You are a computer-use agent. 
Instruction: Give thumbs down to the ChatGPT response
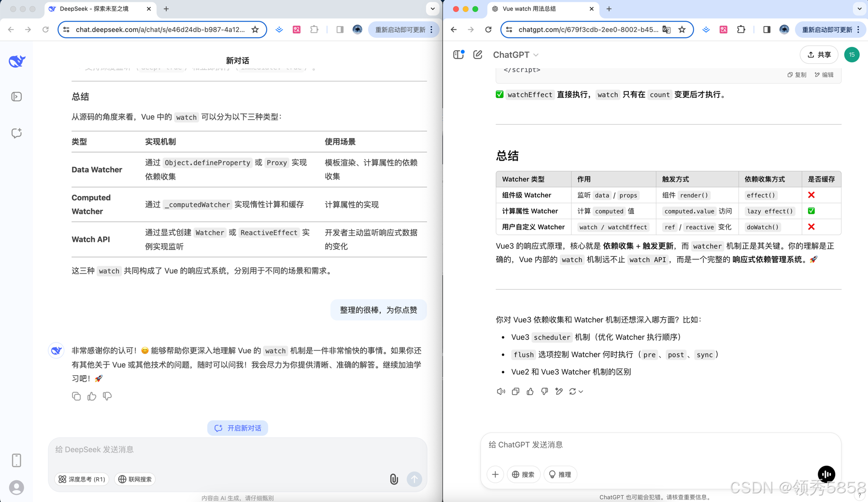tap(544, 391)
